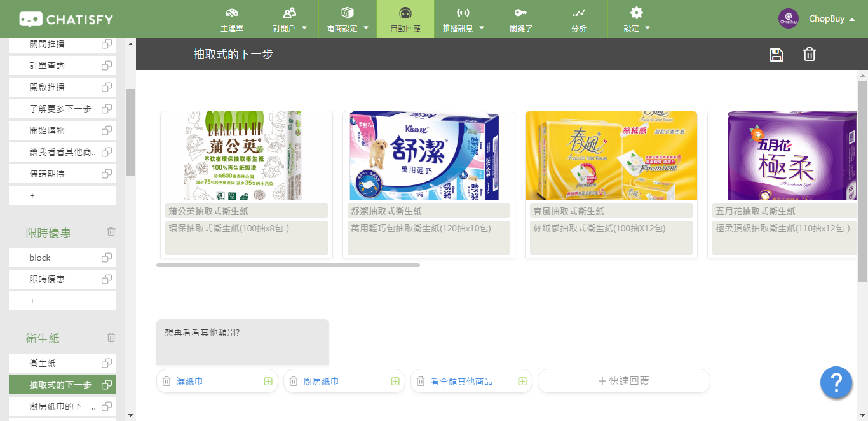This screenshot has height=421, width=868.
Task: Click the horizontal scrollbar under product cards
Action: tap(288, 265)
